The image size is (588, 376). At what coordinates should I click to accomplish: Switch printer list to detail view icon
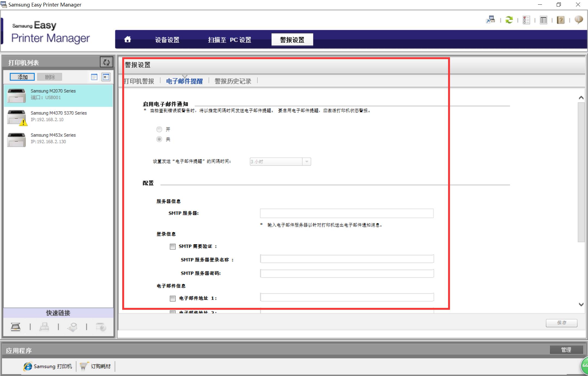point(106,77)
